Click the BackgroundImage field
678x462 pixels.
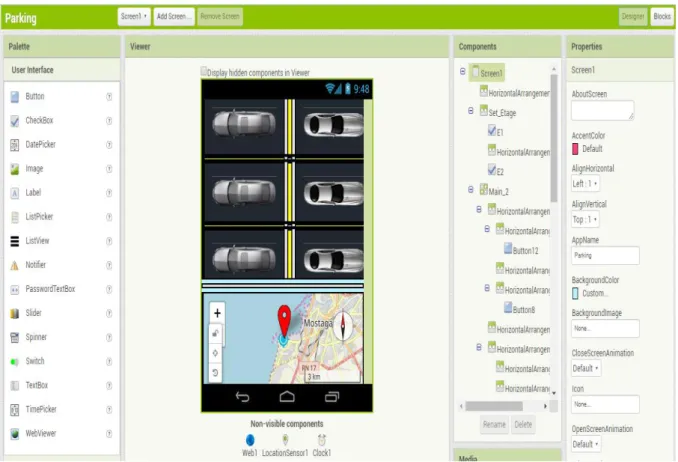pos(605,328)
